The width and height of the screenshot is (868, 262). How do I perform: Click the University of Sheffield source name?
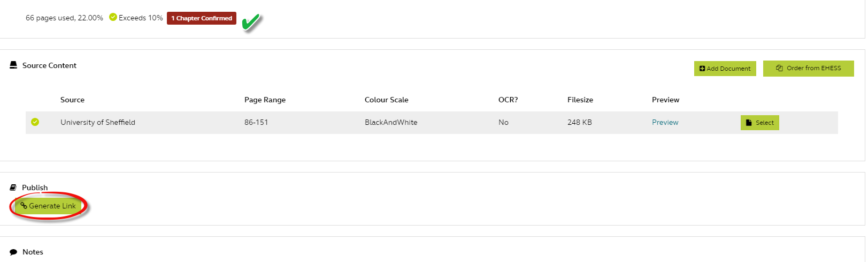(98, 122)
